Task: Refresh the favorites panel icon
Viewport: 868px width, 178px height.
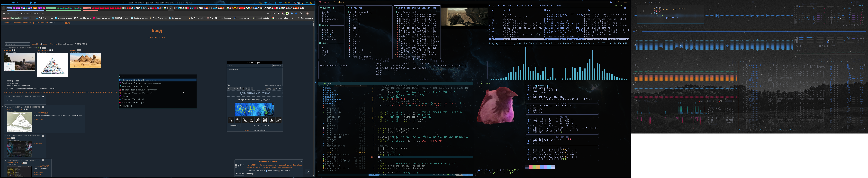Action: pyautogui.click(x=301, y=161)
